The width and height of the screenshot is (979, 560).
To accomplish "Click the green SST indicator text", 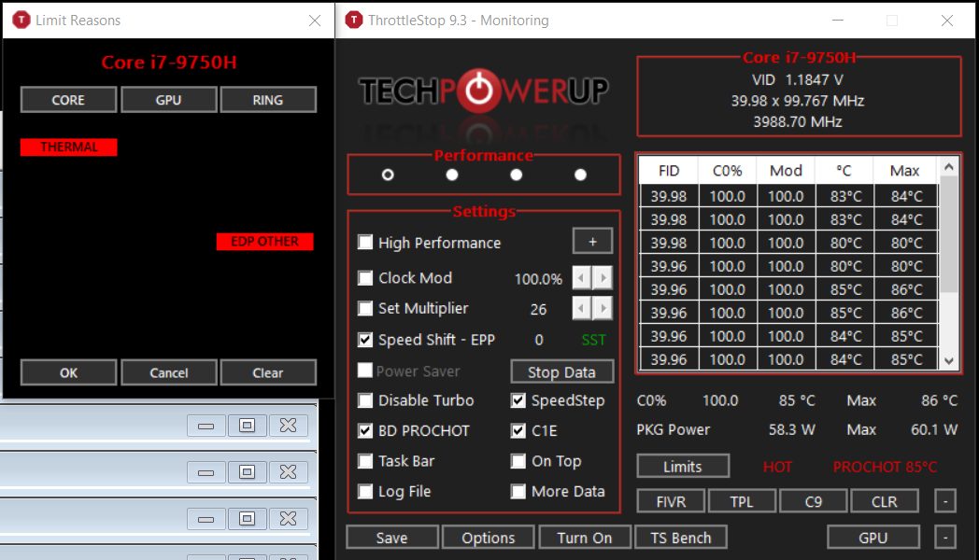I will coord(594,340).
